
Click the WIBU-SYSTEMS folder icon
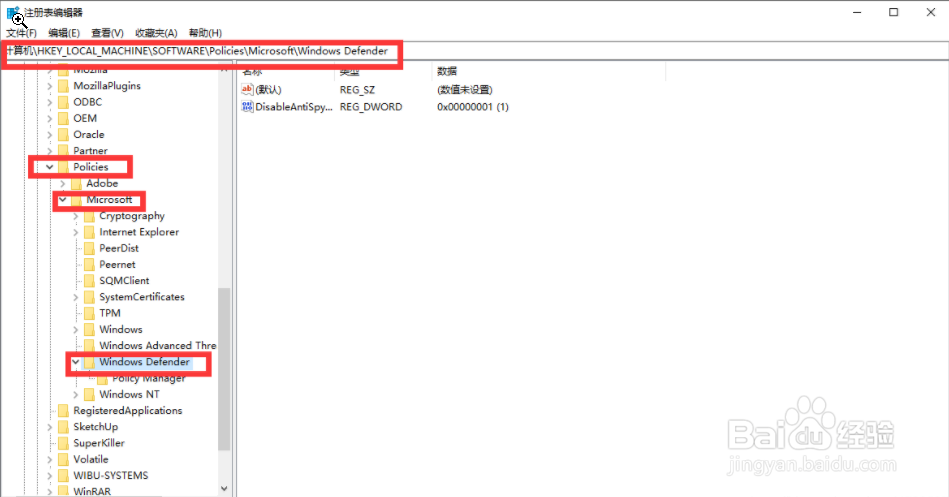63,476
